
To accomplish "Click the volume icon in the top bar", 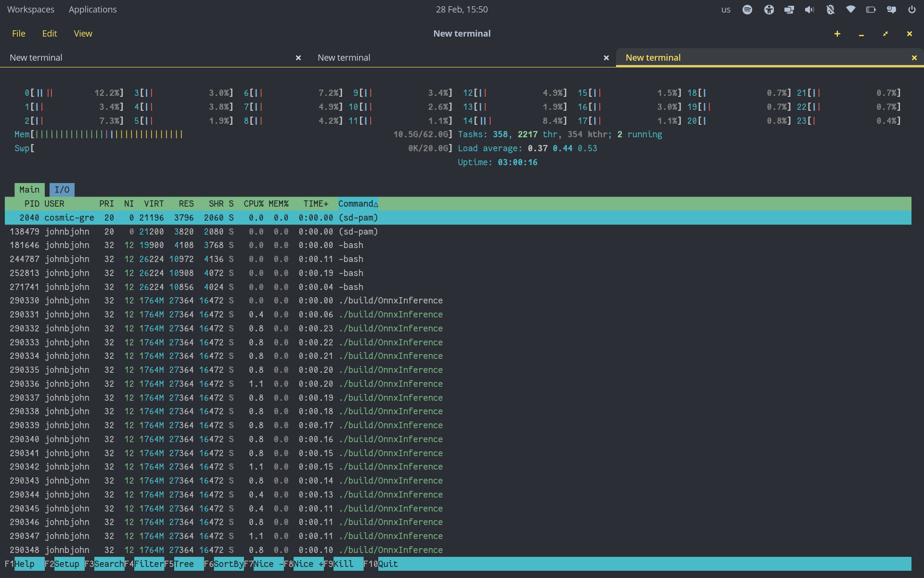I will click(809, 9).
